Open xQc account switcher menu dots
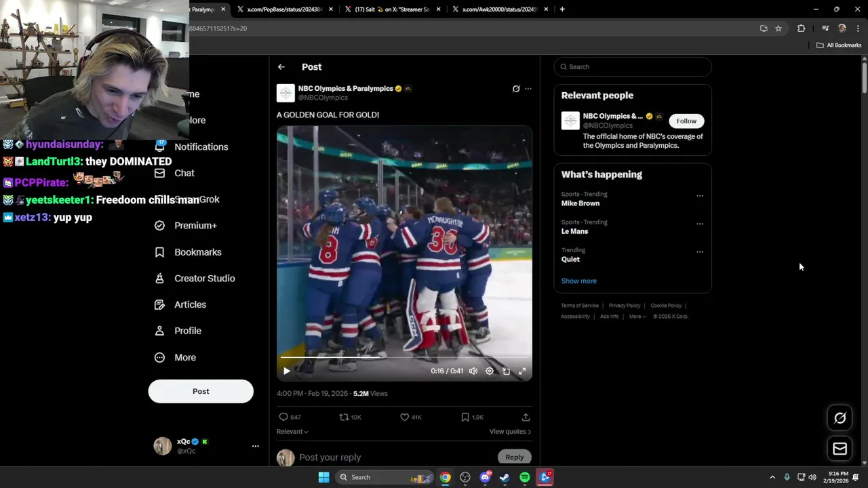Viewport: 868px width, 488px height. tap(256, 446)
